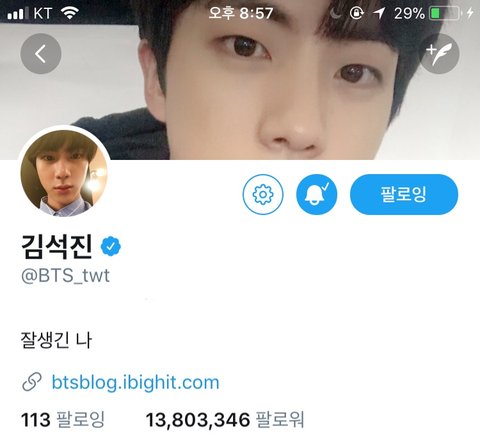The width and height of the screenshot is (480, 446).
Task: Tap the rotation lock status icon
Action: coord(356,13)
